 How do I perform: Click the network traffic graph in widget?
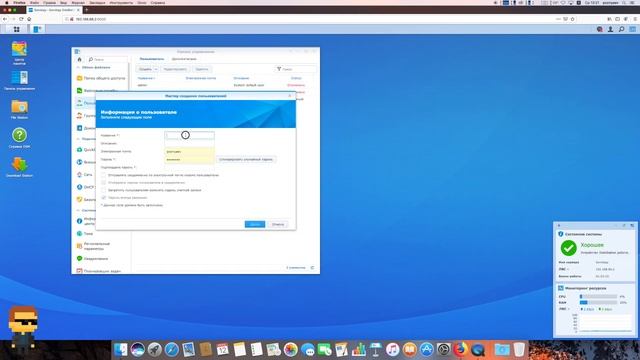[x=605, y=323]
